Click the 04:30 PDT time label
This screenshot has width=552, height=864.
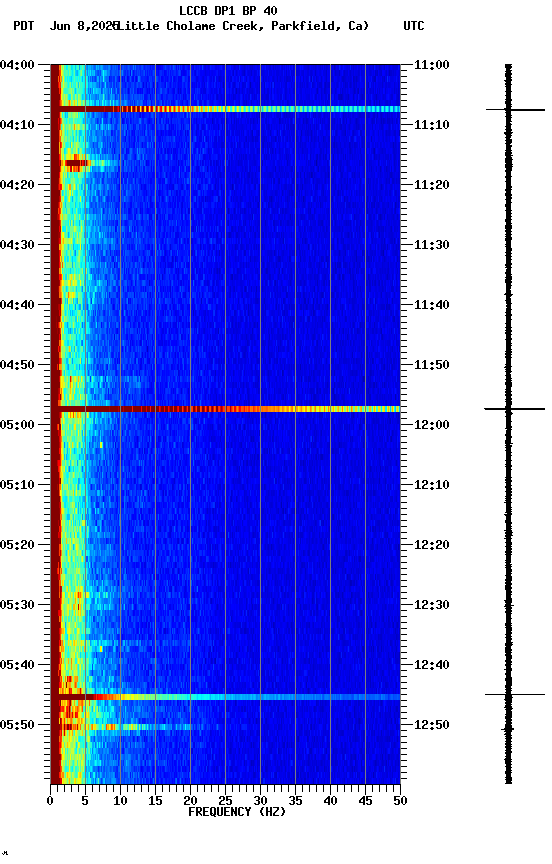pos(17,245)
